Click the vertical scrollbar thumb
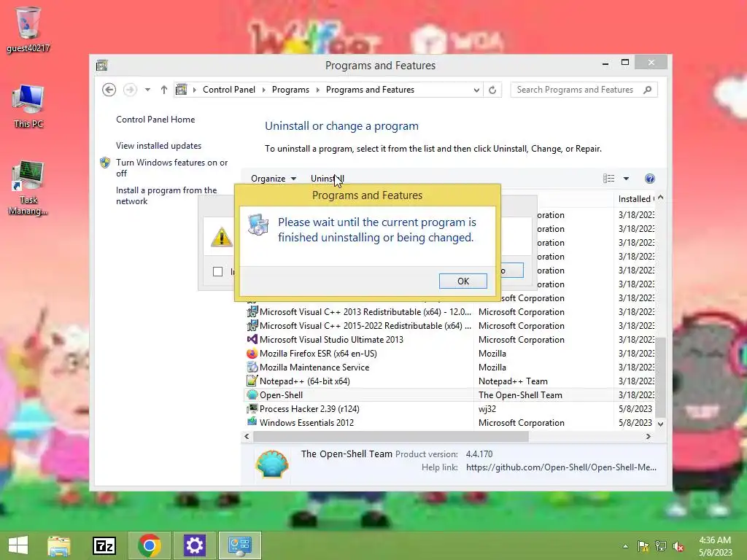747x560 pixels. pos(661,377)
